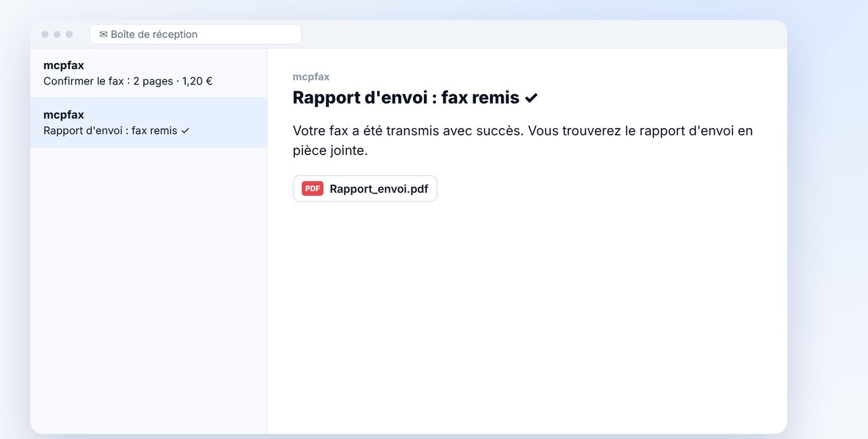Click the envelope icon beside Boîte de réception
This screenshot has width=868, height=439.
[103, 35]
